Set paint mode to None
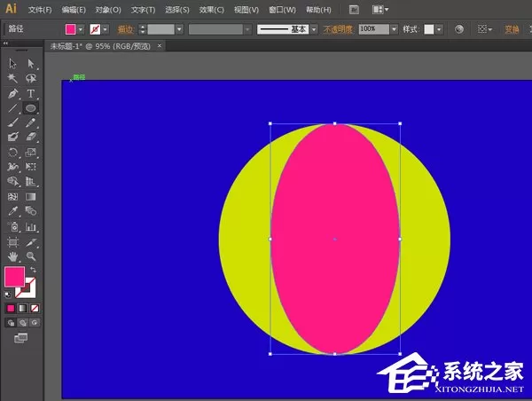Image resolution: width=532 pixels, height=401 pixels. pyautogui.click(x=35, y=309)
